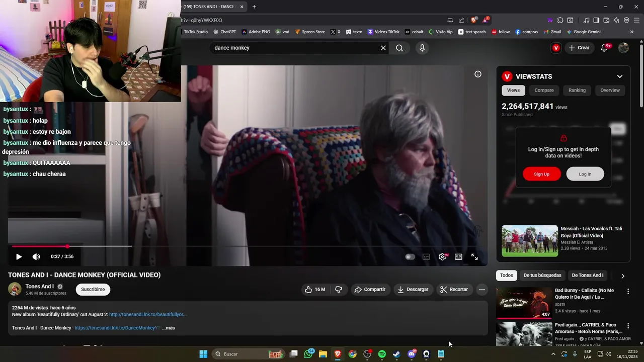The height and width of the screenshot is (362, 644).
Task: Open Steam from the taskbar
Action: 396,354
